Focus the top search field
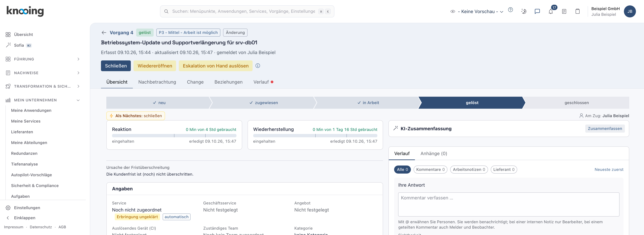The image size is (644, 235). click(x=247, y=11)
